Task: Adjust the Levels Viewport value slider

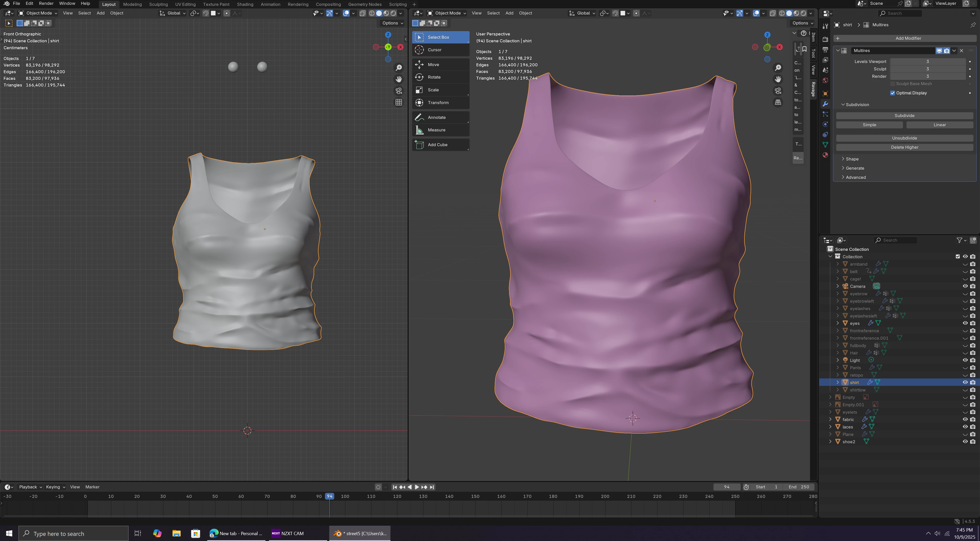Action: pos(927,62)
